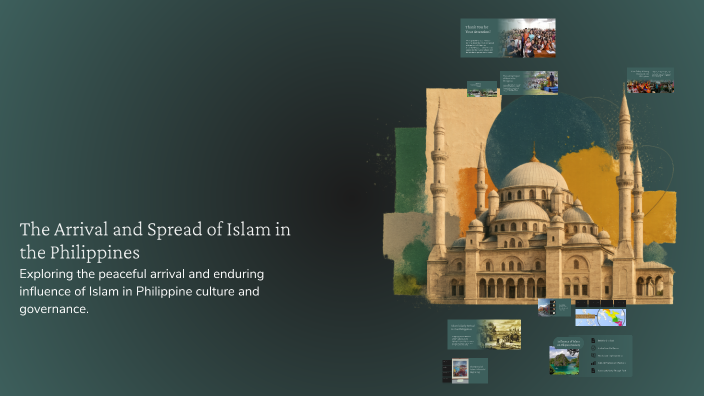The image size is (704, 396).
Task: Open the small slide with a town photo
Action: pyautogui.click(x=554, y=308)
